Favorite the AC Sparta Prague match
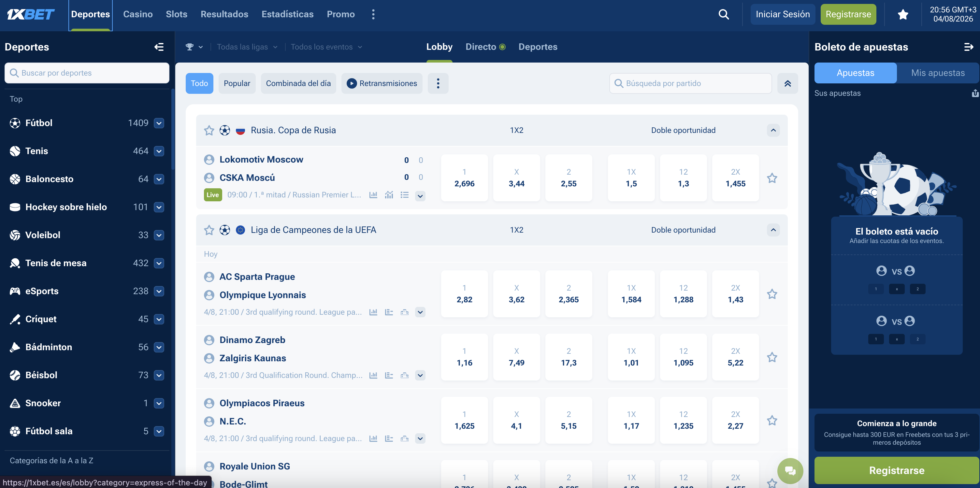The width and height of the screenshot is (980, 488). pos(772,294)
